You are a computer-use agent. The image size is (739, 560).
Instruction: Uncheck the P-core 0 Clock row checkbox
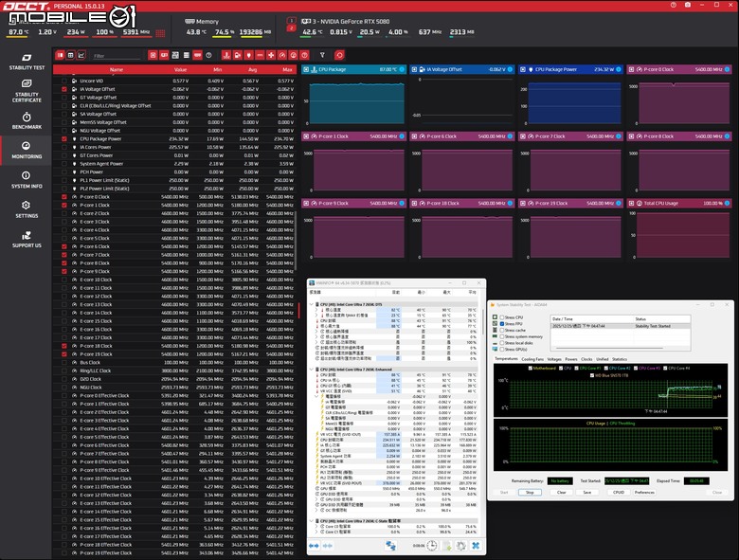[x=64, y=197]
